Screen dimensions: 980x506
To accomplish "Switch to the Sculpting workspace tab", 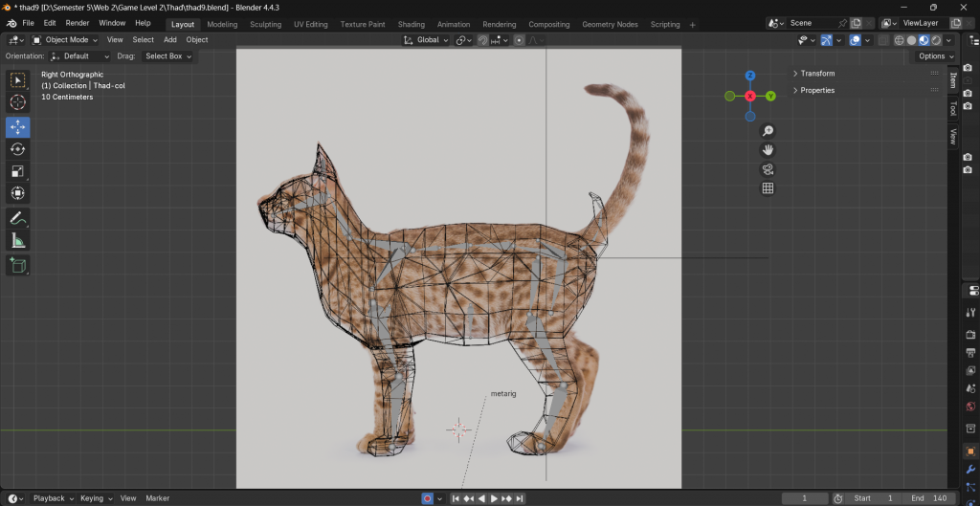I will [x=265, y=24].
